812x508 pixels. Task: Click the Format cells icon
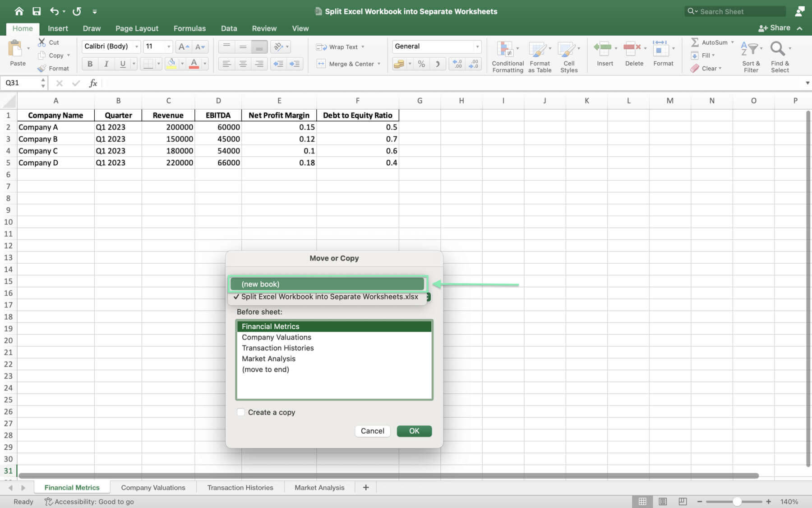click(660, 47)
